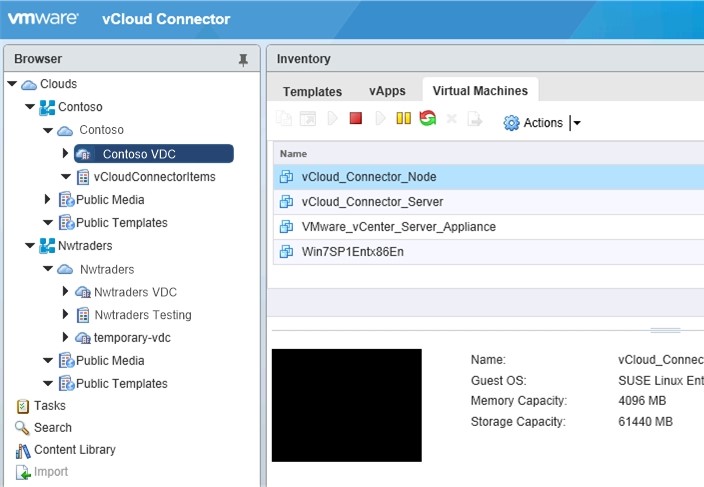Expand the Nwtraders VDC node
This screenshot has width=704, height=487.
click(66, 291)
